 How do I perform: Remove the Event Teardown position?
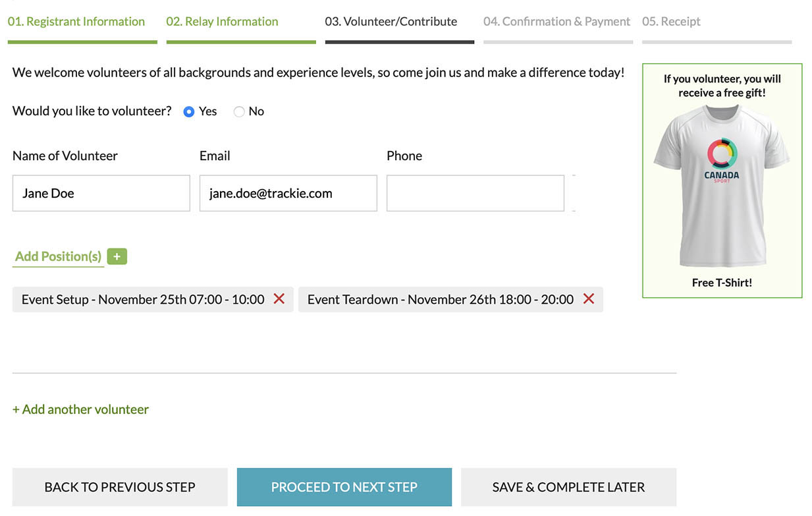tap(589, 299)
